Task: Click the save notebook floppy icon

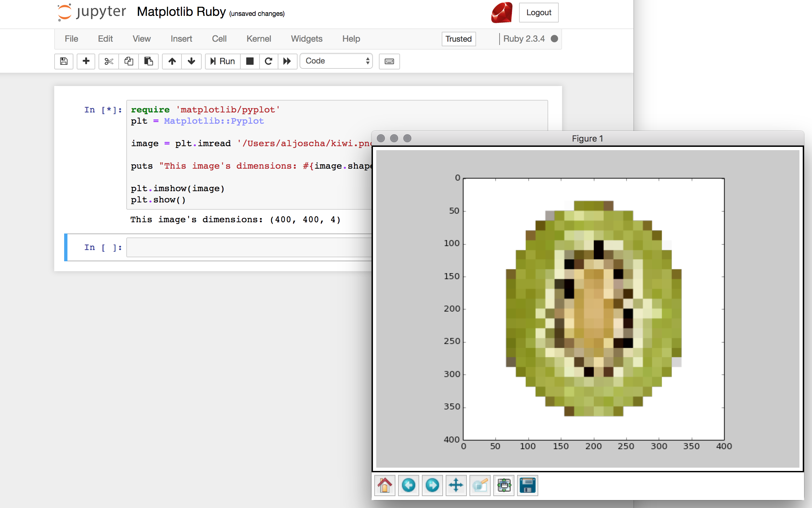Action: point(64,61)
